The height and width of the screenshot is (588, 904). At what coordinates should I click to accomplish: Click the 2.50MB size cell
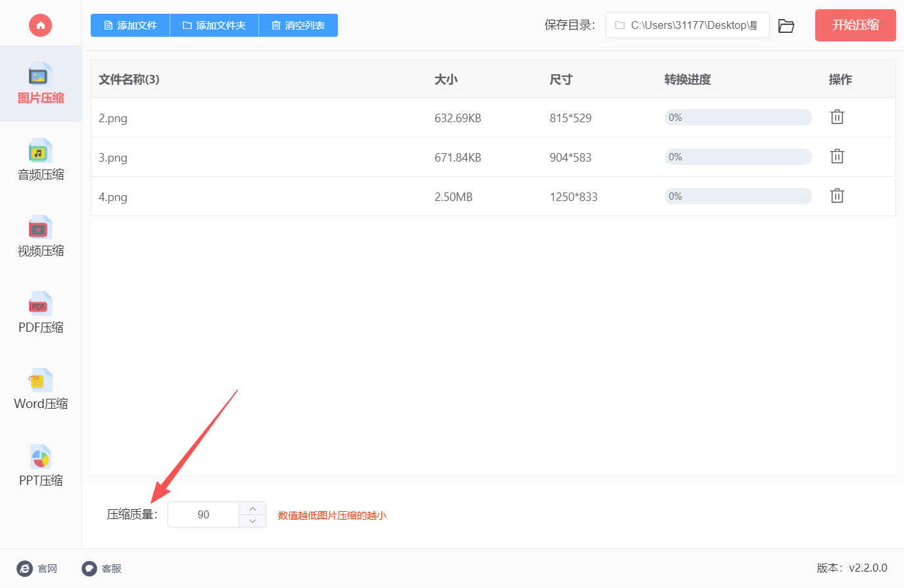coord(454,197)
